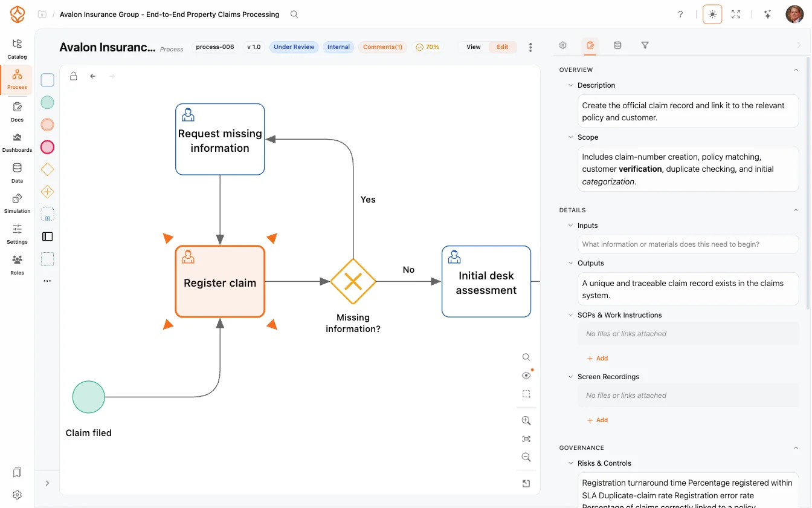Open the AI sparkle assistant icon
This screenshot has height=508, width=812.
click(x=767, y=15)
